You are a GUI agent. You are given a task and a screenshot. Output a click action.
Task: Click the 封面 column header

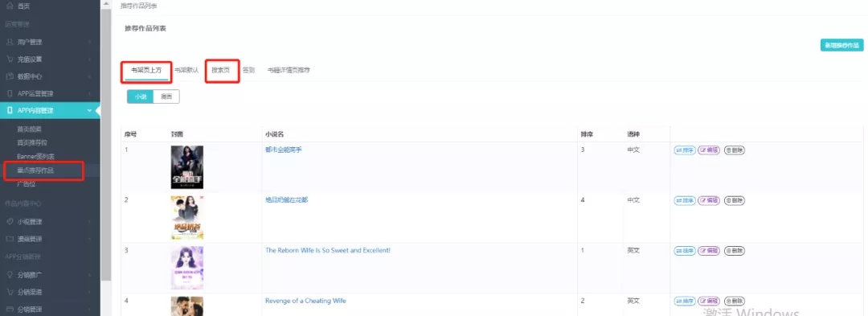tap(177, 134)
